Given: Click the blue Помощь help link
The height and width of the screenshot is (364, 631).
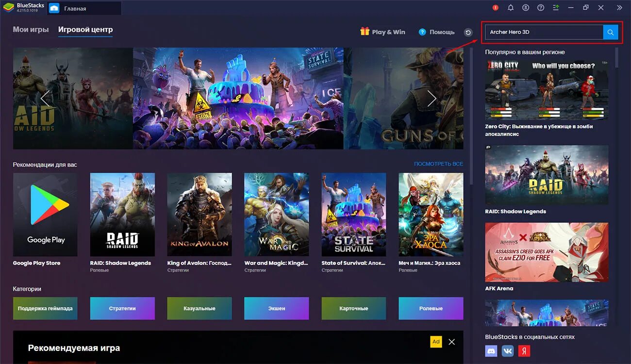Looking at the screenshot, I should tap(436, 32).
